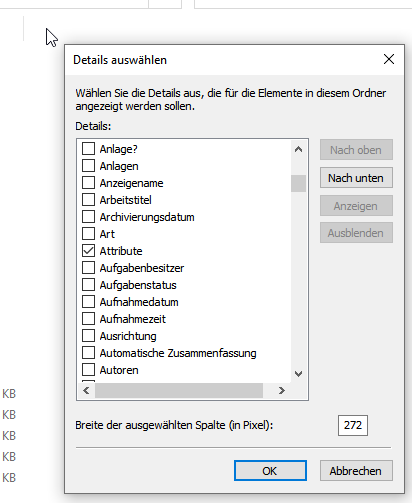Image resolution: width=412 pixels, height=503 pixels.
Task: Select the Attribute list entry text
Action: click(x=121, y=251)
